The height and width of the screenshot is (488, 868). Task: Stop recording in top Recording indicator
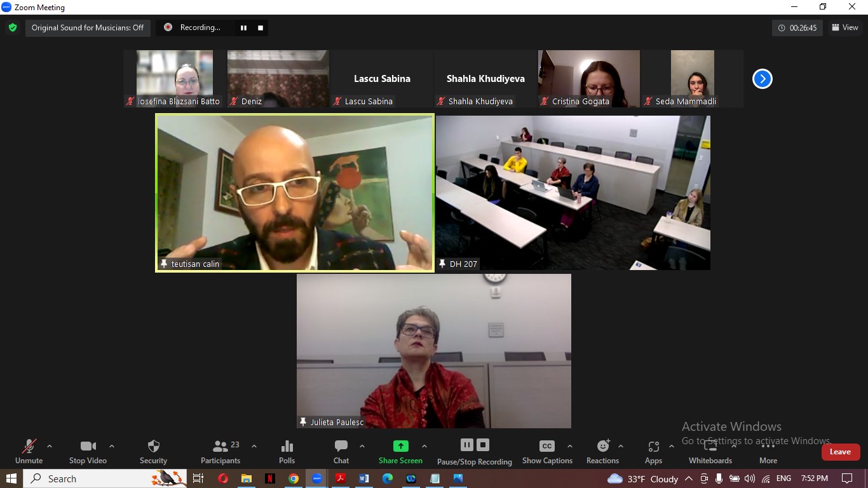pyautogui.click(x=260, y=28)
